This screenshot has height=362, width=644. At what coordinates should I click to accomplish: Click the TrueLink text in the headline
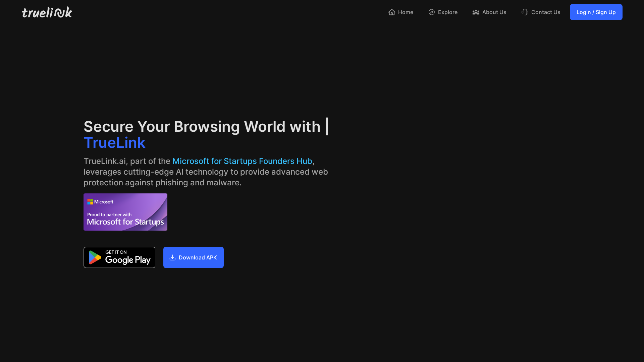114,142
